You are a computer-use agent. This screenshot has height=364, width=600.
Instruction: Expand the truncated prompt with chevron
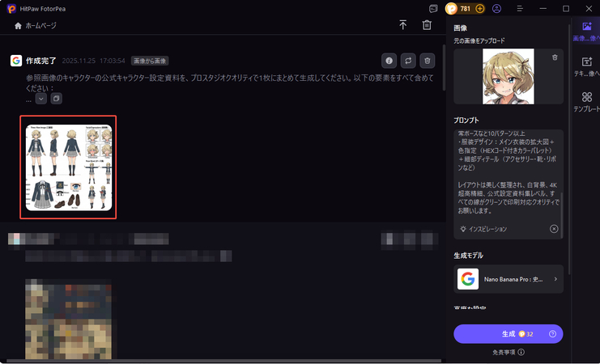tap(41, 99)
